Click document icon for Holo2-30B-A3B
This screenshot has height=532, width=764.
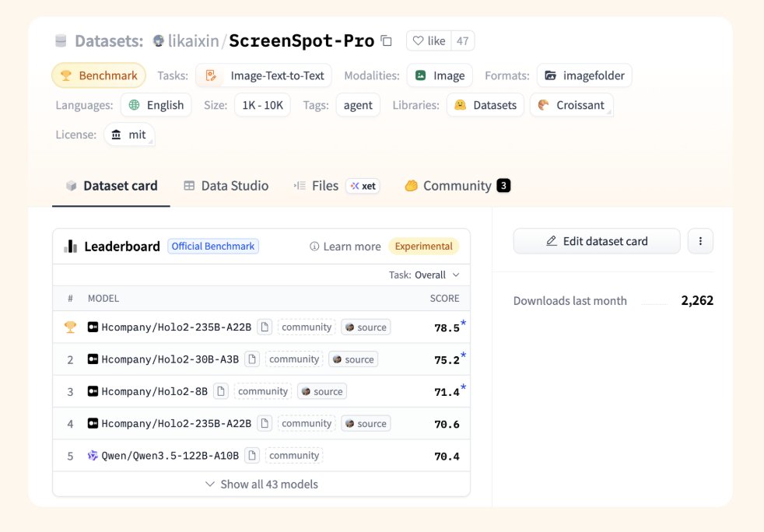point(252,359)
